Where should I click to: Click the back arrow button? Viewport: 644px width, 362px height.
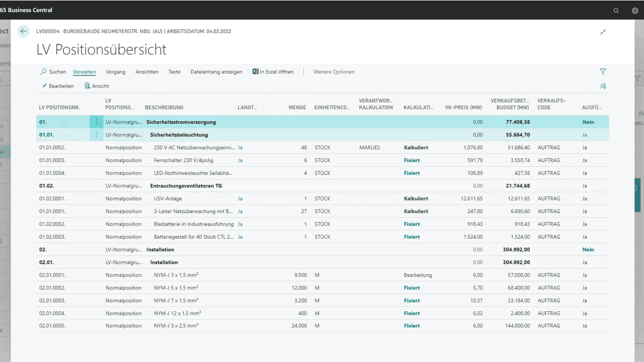pos(23,31)
